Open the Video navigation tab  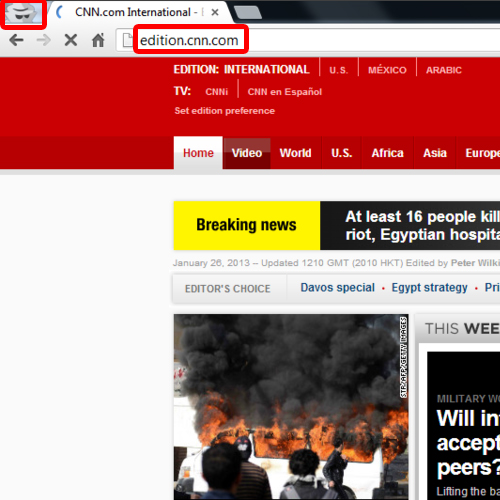point(247,153)
